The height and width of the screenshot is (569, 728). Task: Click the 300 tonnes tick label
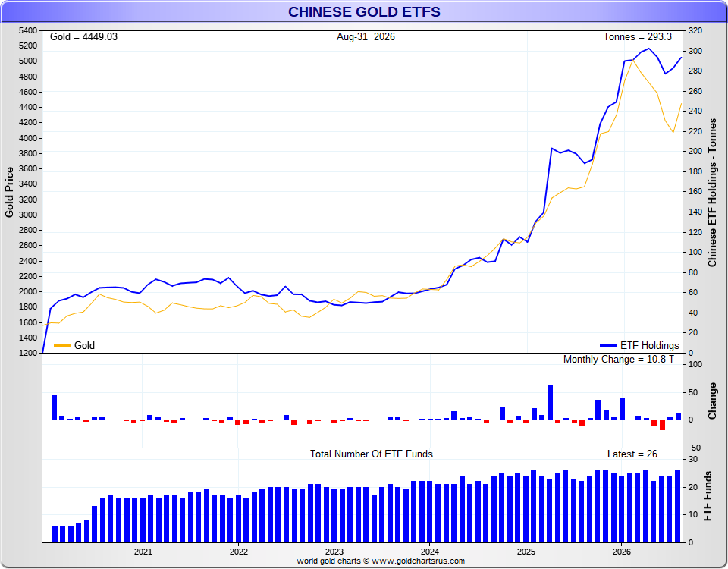(695, 51)
